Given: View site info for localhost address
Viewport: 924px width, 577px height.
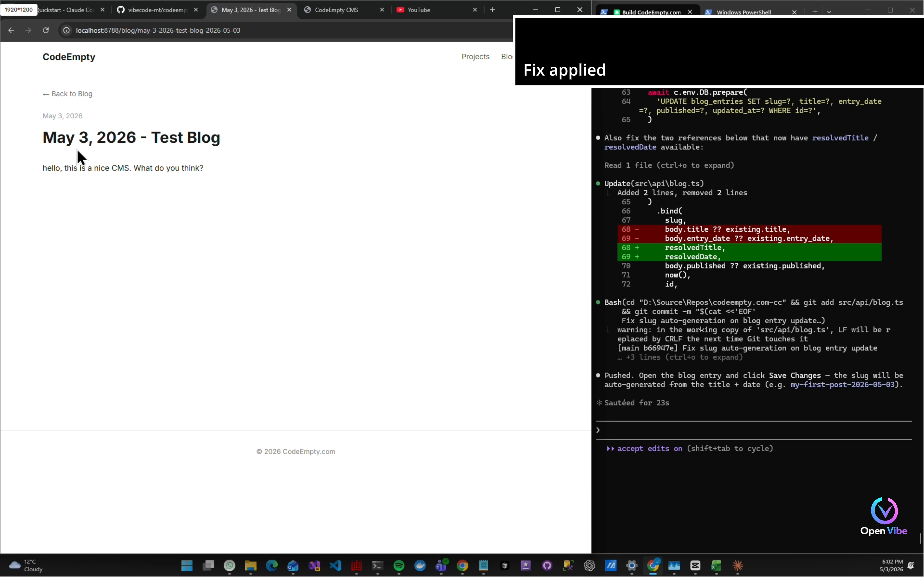Looking at the screenshot, I should tap(66, 30).
